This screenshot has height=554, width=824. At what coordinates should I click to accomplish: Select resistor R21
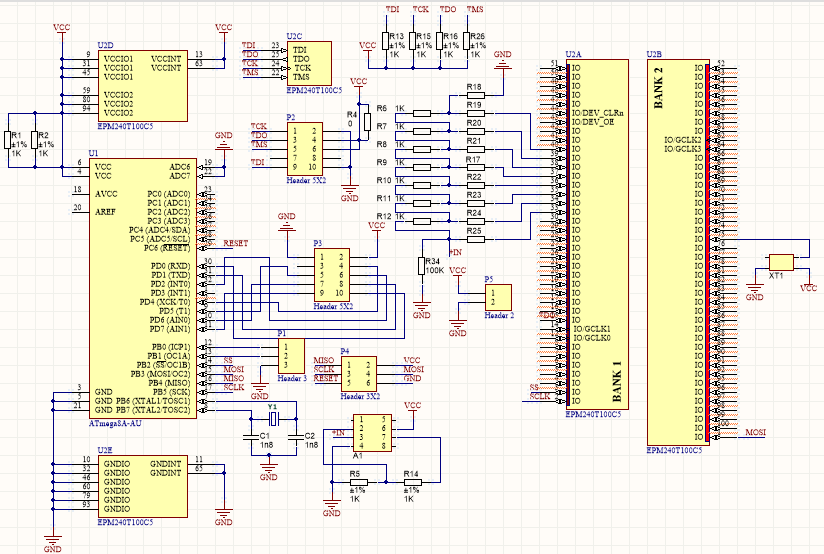coord(476,149)
